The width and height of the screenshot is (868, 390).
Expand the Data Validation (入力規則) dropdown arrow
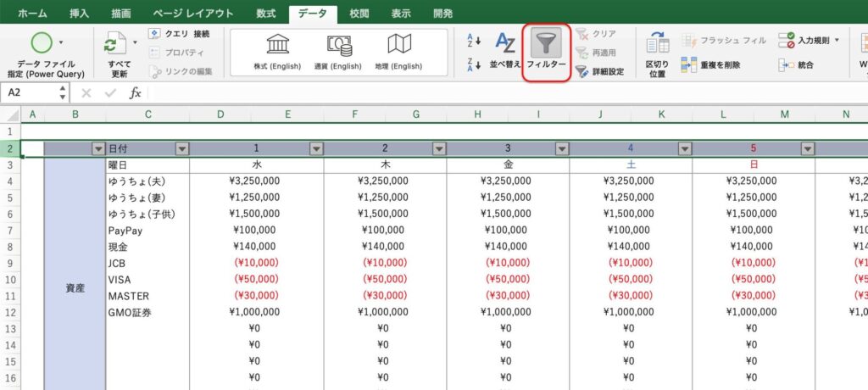pos(837,40)
